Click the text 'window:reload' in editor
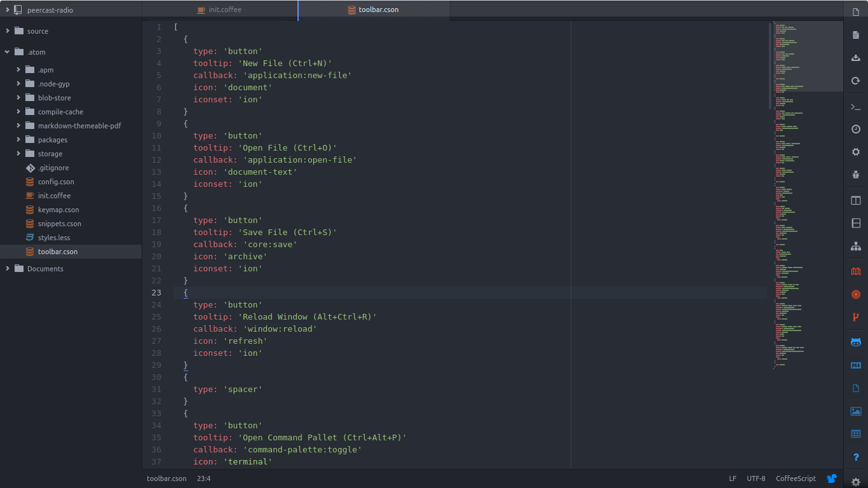Screen dimensions: 868x488 pyautogui.click(x=280, y=329)
